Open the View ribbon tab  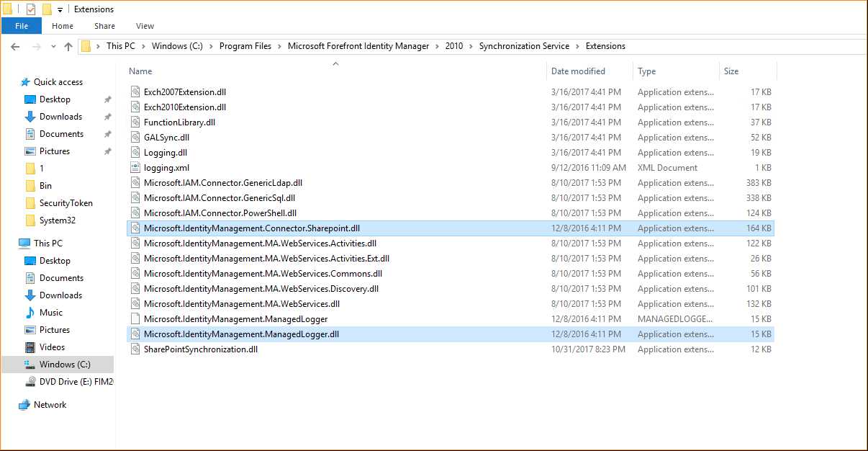tap(145, 26)
